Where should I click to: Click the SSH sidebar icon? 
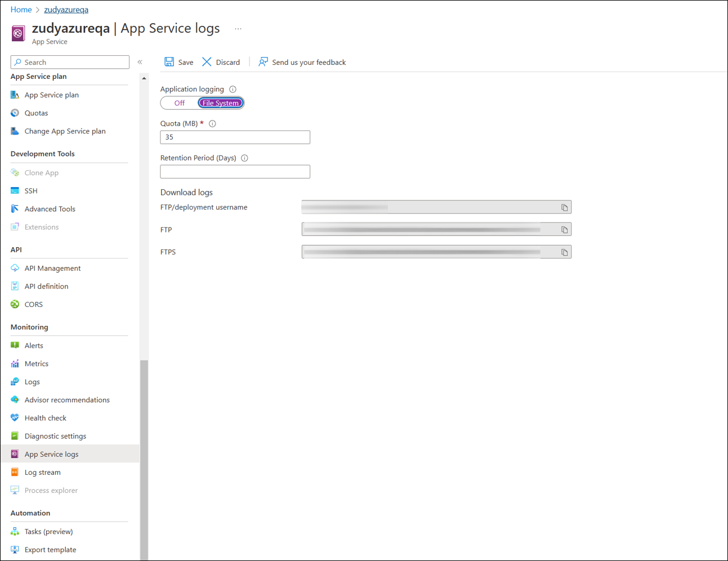click(x=15, y=190)
